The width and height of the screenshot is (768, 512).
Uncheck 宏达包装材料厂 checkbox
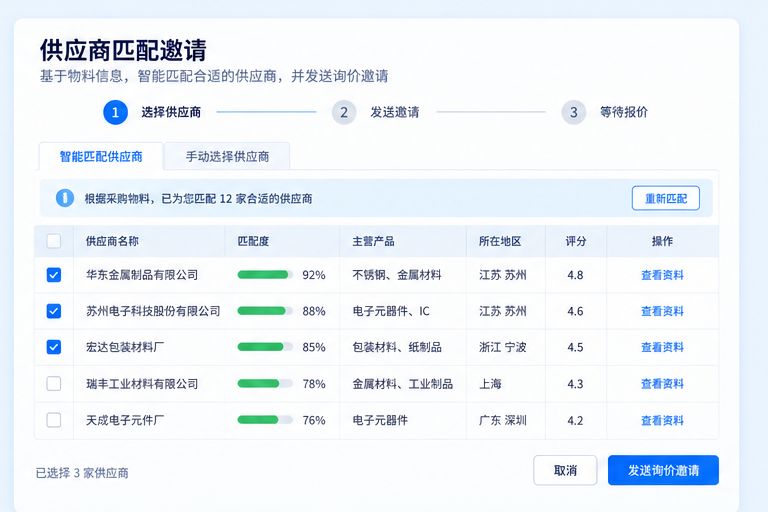point(54,347)
